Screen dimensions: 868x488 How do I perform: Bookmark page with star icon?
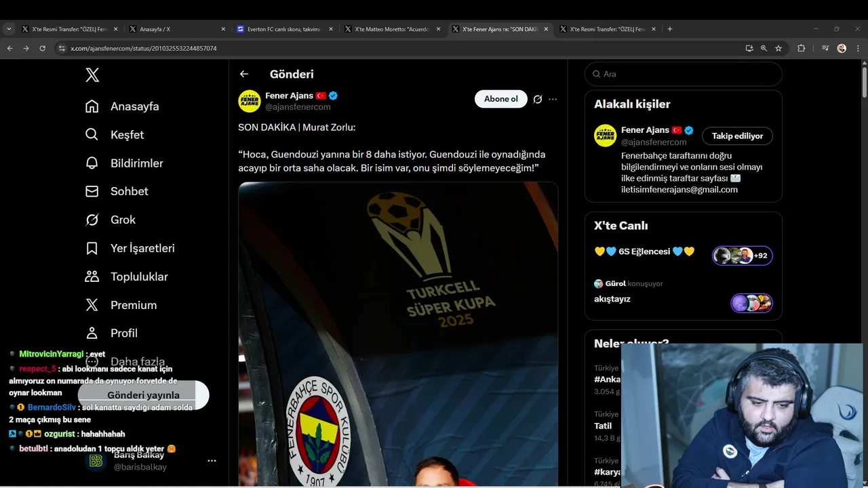pos(778,48)
